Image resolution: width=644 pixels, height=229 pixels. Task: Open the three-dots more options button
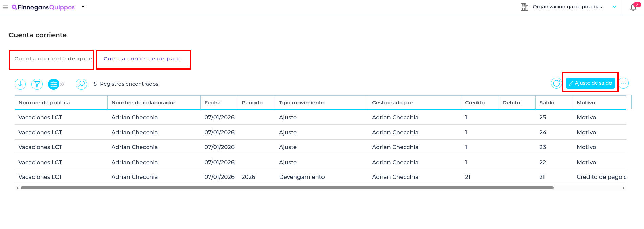[623, 83]
